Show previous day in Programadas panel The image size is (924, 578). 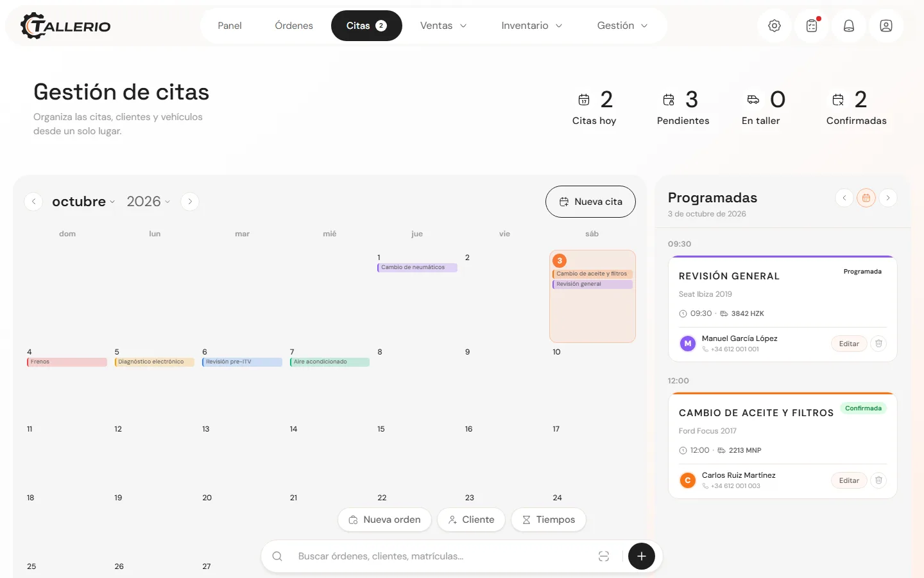click(x=844, y=198)
